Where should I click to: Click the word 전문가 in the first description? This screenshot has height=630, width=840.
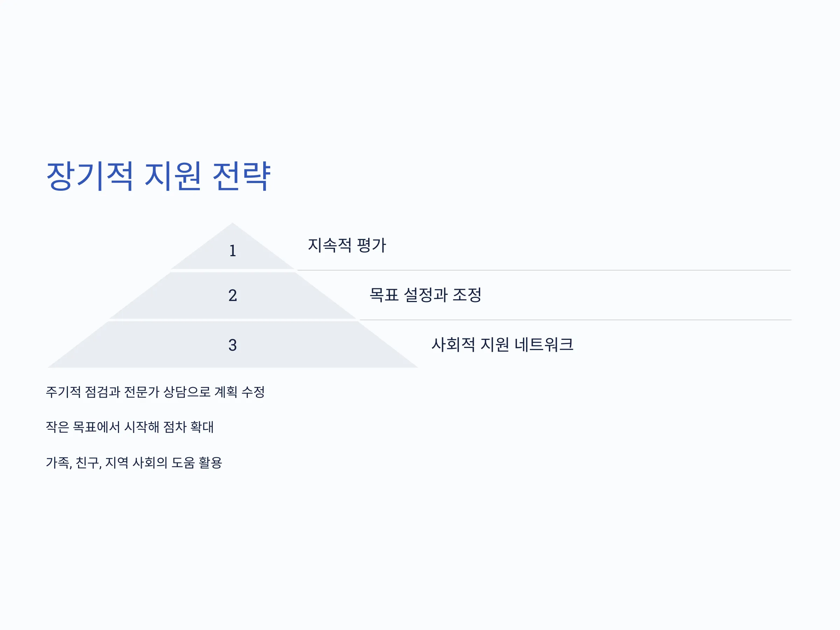click(142, 392)
